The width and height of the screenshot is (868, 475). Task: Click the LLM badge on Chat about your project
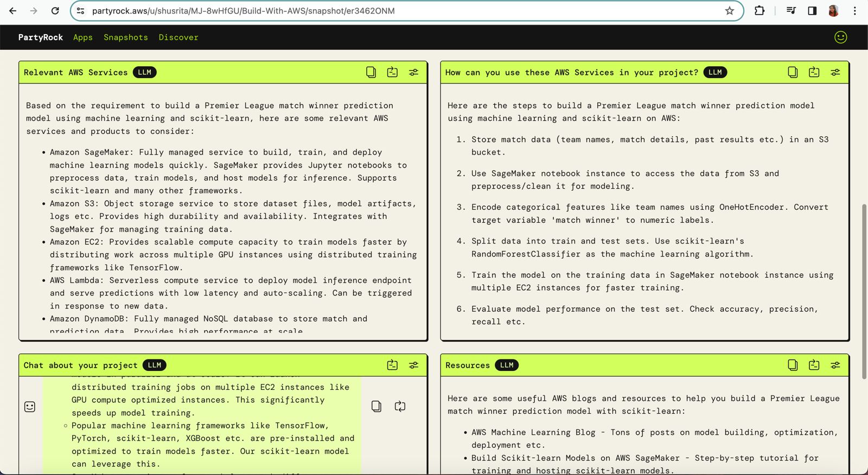pyautogui.click(x=154, y=365)
